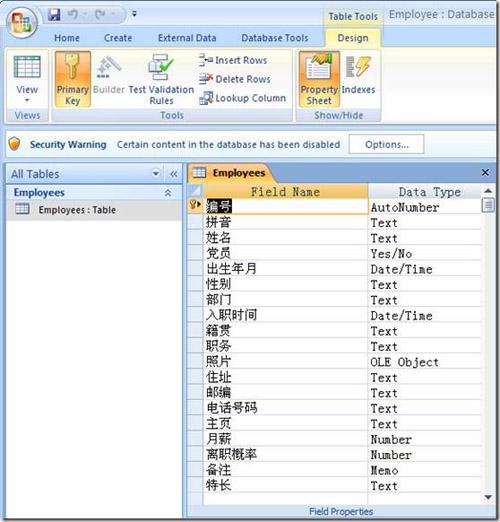Select the 月薪 field name cell
Screen dimensions: 500x522
click(x=286, y=439)
